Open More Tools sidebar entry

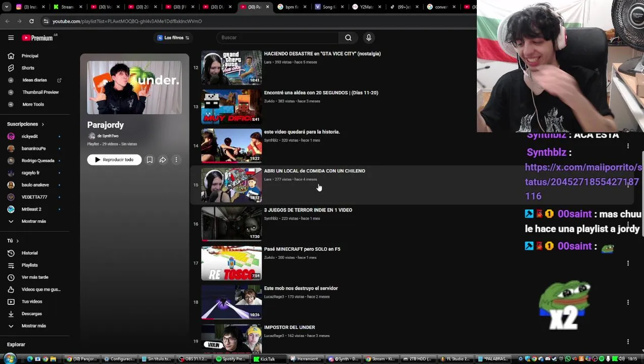pos(33,104)
